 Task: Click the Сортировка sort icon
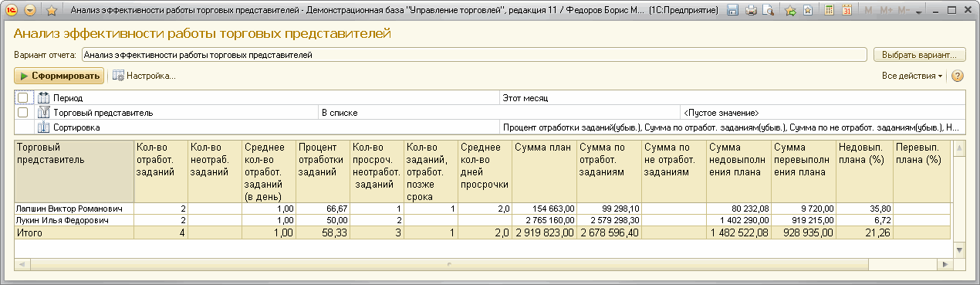point(44,127)
